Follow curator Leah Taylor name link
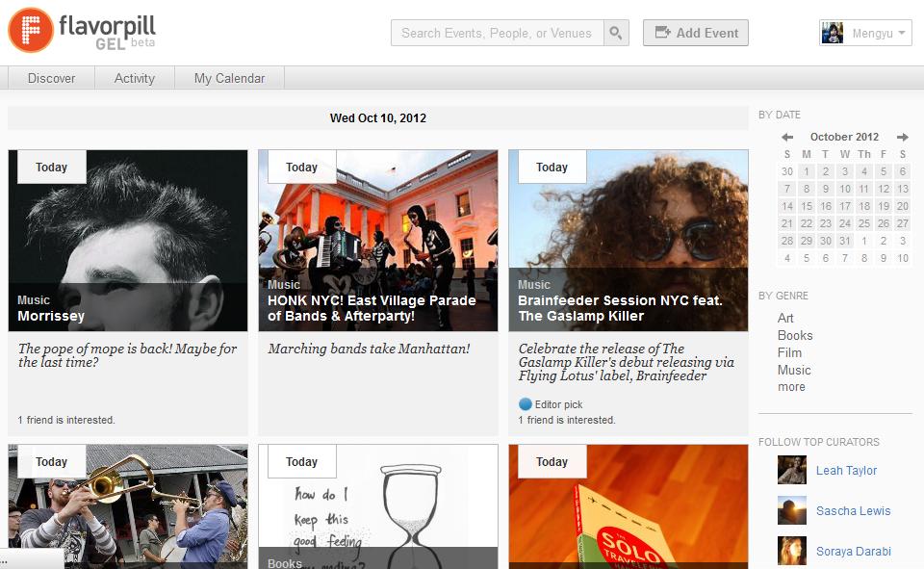 [x=846, y=470]
